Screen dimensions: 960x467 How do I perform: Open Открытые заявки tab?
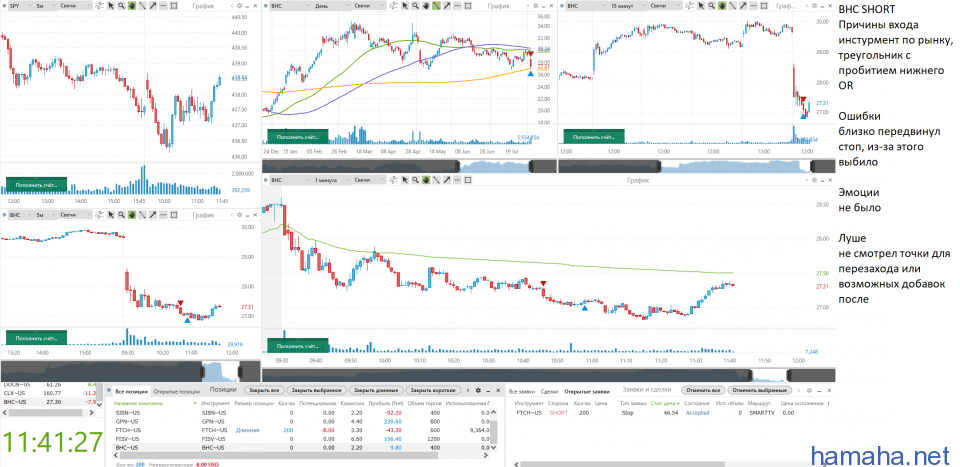coord(587,390)
